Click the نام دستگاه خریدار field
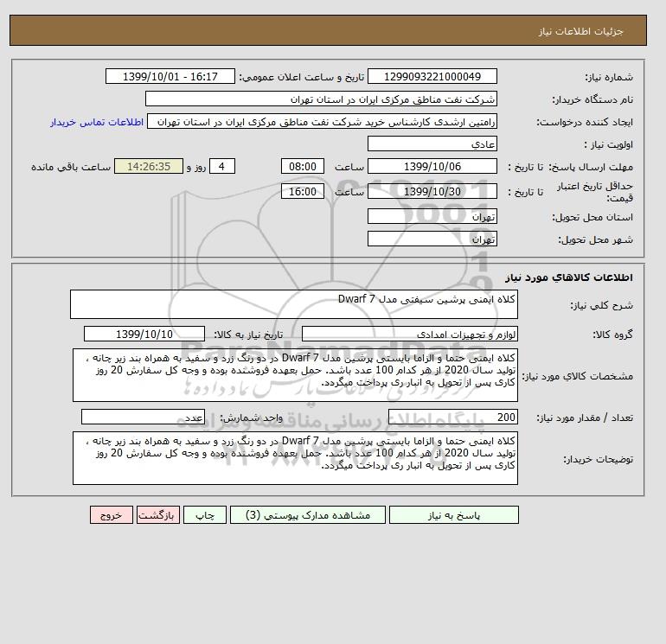Screen dimensions: 666x644 click(321, 99)
